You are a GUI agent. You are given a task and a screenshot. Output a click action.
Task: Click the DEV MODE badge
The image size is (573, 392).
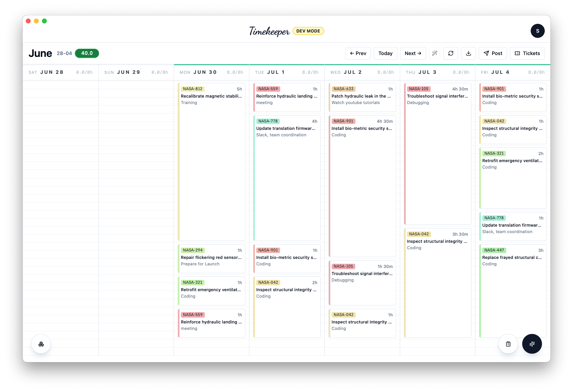tap(308, 31)
